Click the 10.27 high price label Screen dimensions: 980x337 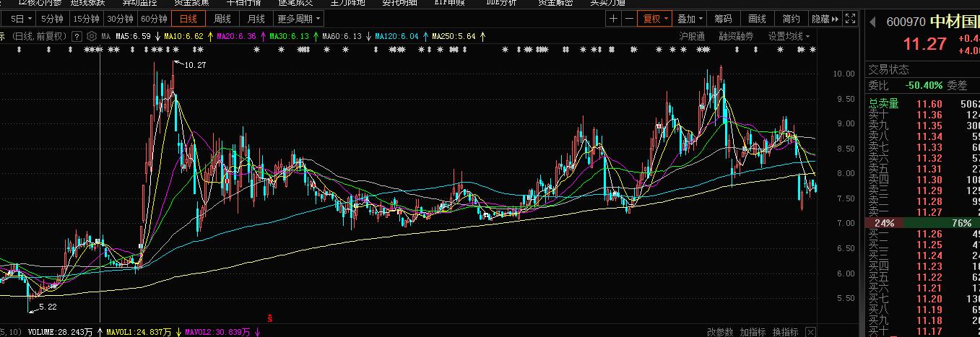196,65
